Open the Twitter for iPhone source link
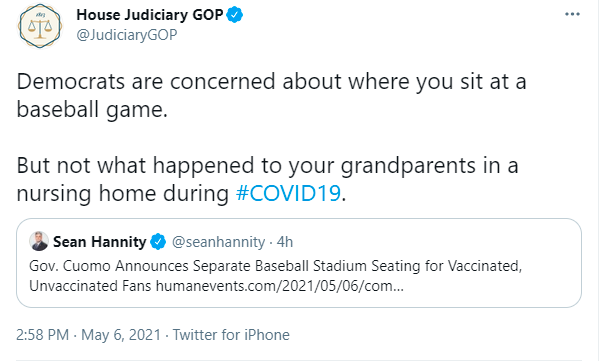601x361 pixels. [231, 335]
